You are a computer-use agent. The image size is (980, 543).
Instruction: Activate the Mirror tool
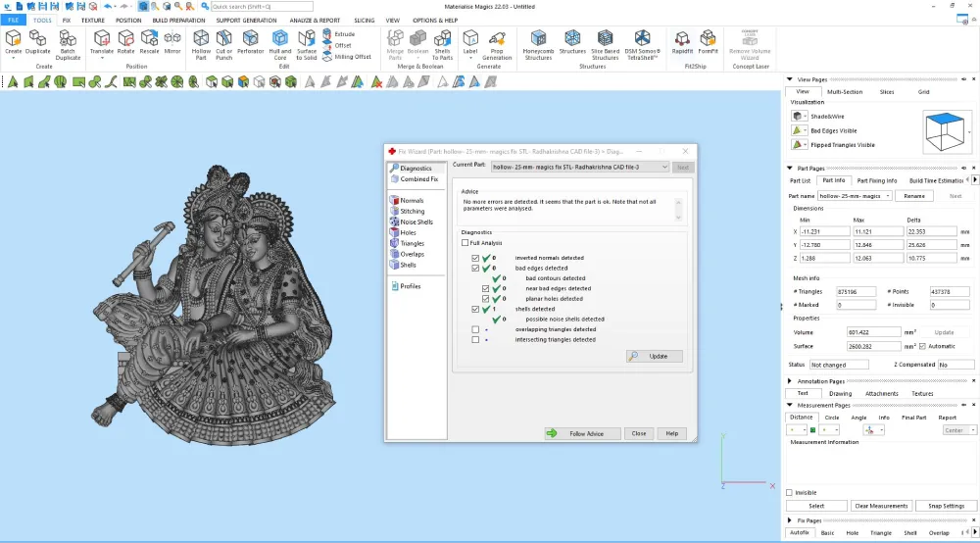click(172, 42)
